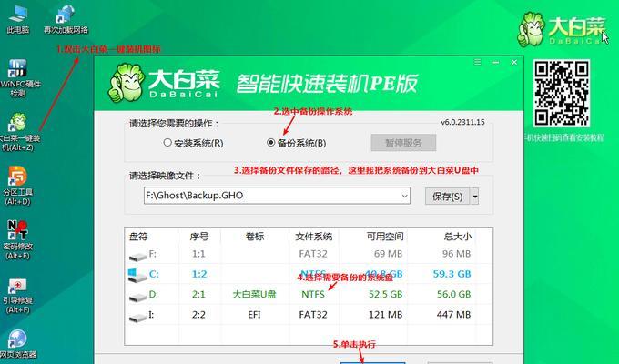Viewport: 619px width, 364px height.
Task: Click the 121 MB free space cell
Action: (385, 315)
